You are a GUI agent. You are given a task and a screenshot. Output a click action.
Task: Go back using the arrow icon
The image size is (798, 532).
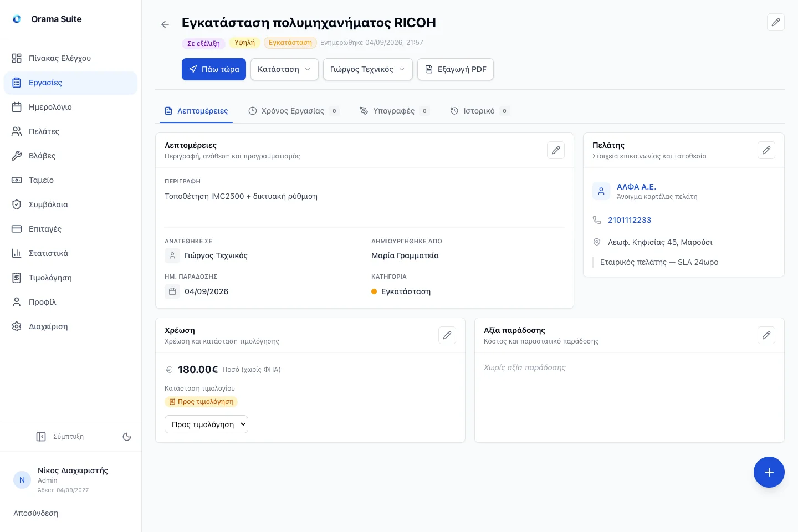tap(165, 24)
